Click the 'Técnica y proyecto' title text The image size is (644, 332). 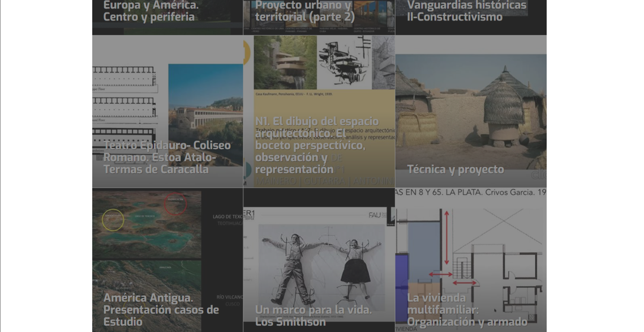[456, 169]
